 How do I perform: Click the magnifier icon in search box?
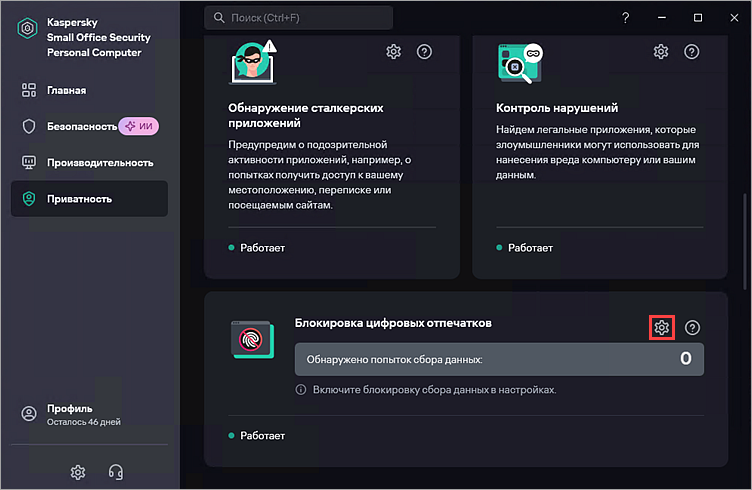click(219, 18)
